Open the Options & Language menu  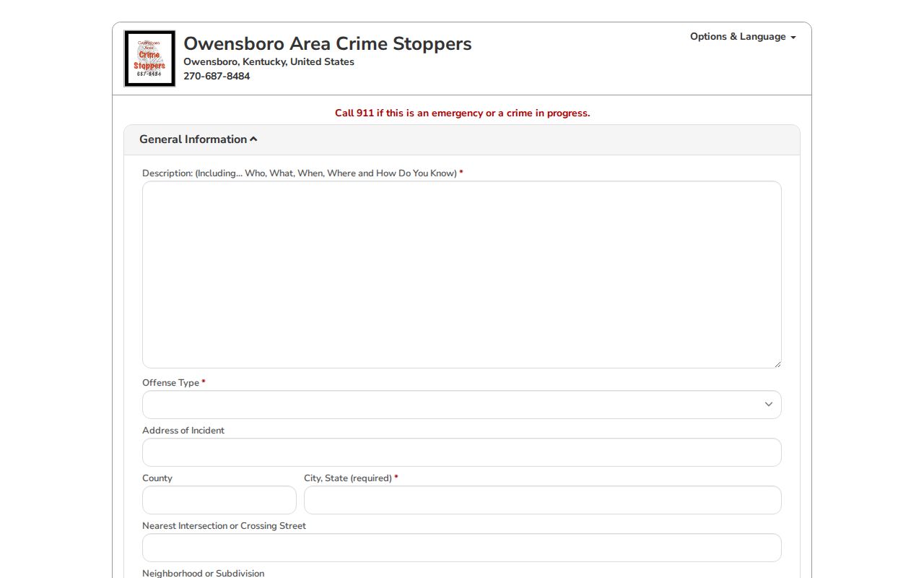coord(743,37)
